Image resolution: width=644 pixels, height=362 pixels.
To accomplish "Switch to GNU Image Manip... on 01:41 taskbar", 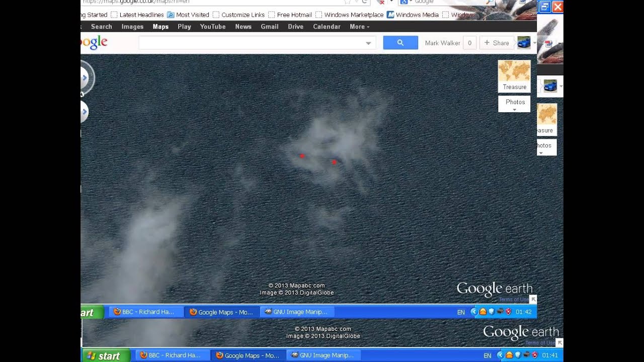I will tap(323, 355).
